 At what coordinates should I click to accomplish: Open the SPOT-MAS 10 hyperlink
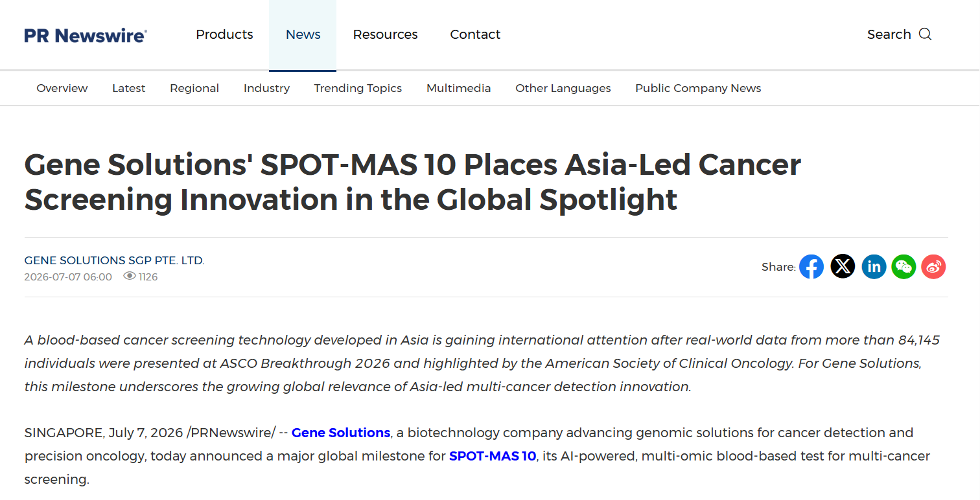tap(493, 456)
